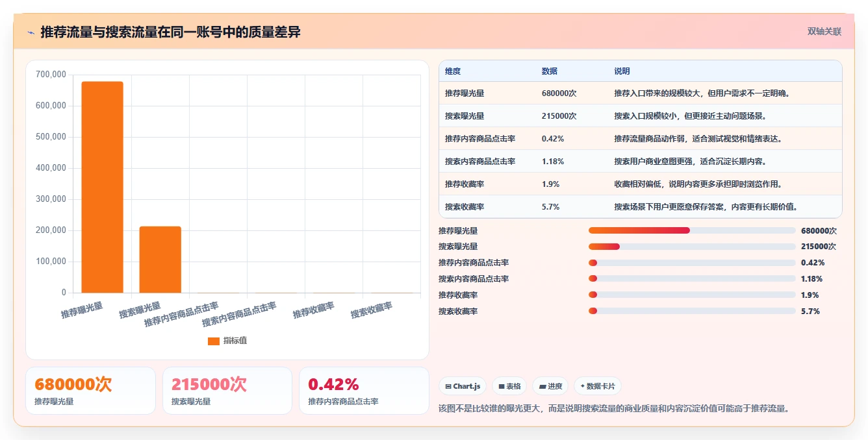Select table cell 1.18%
Screen dimensions: 868x440
(x=553, y=162)
